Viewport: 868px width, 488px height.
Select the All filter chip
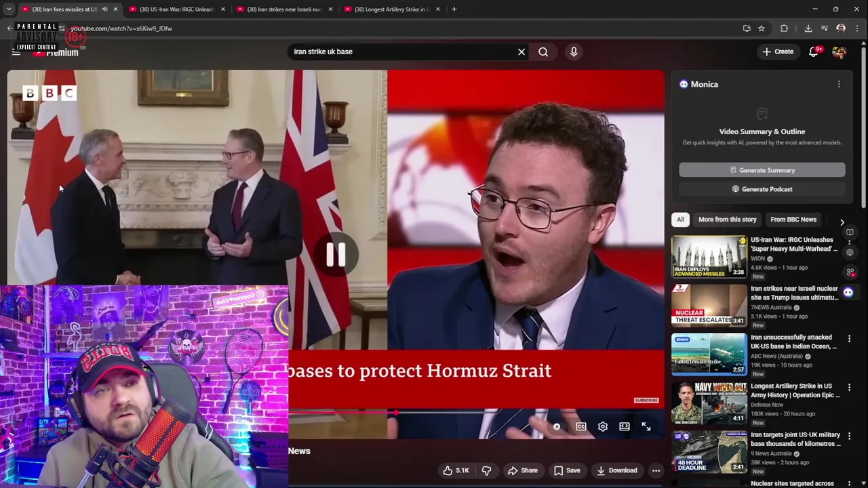(x=680, y=220)
